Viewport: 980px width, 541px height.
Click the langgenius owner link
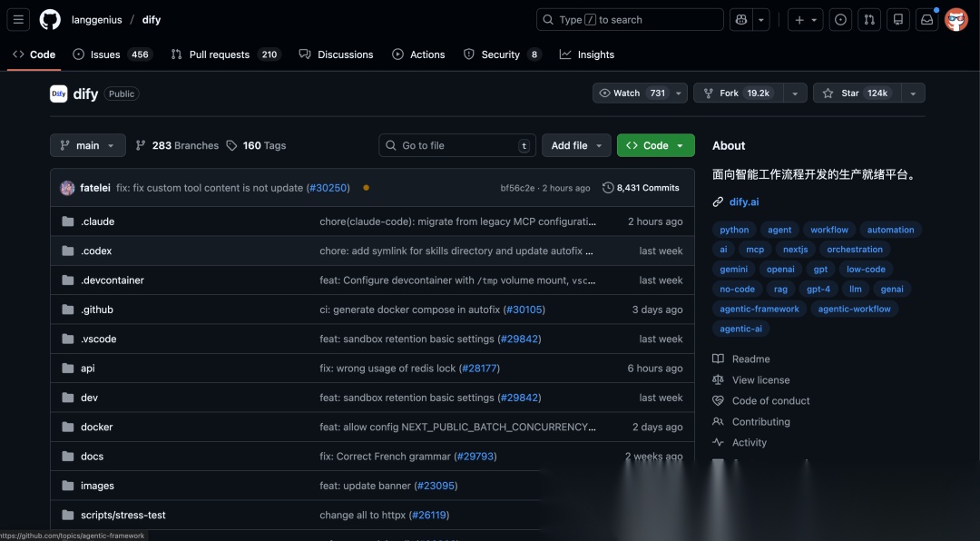[x=97, y=19]
